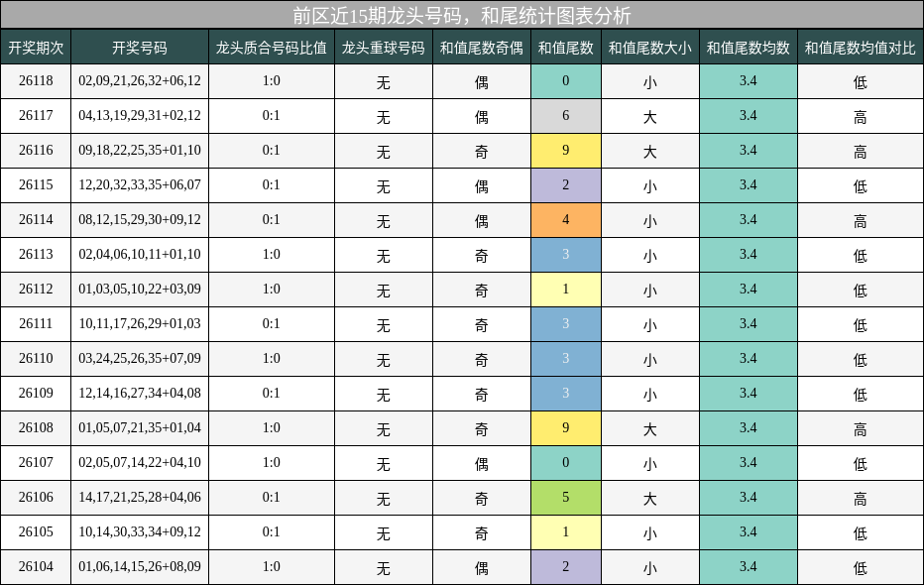Select issue number 26106
Image resolution: width=924 pixels, height=585 pixels.
pyautogui.click(x=36, y=497)
